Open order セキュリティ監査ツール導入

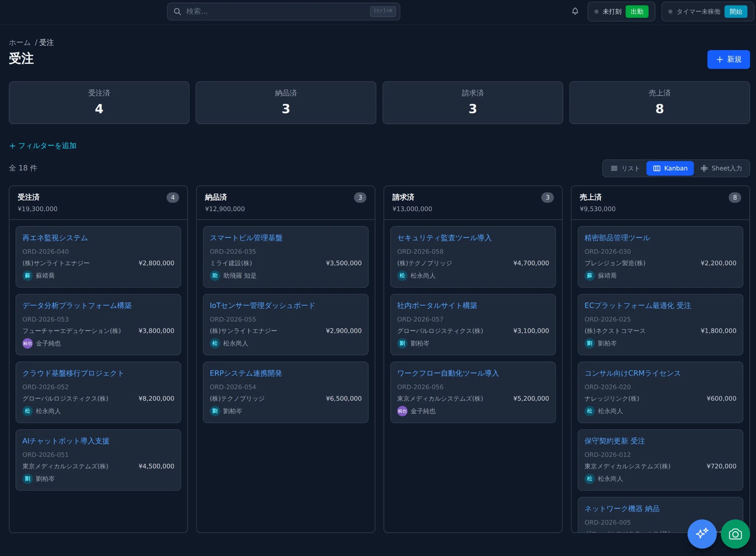tap(444, 238)
